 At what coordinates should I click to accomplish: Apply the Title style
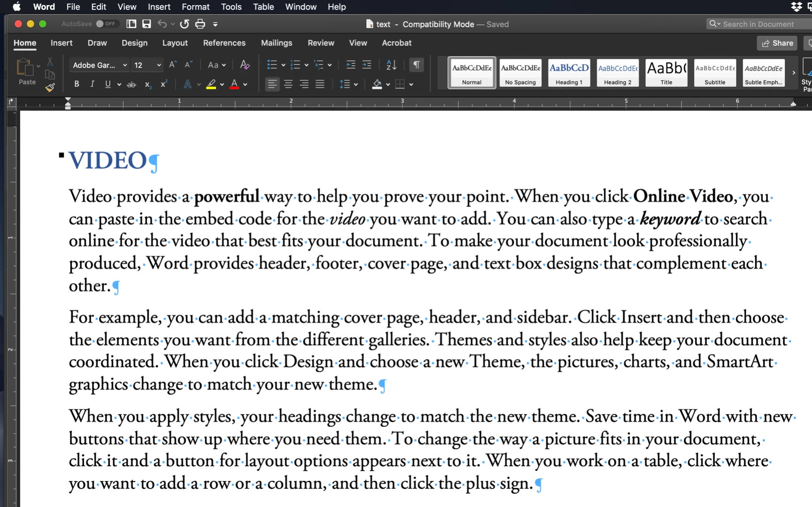[x=666, y=73]
